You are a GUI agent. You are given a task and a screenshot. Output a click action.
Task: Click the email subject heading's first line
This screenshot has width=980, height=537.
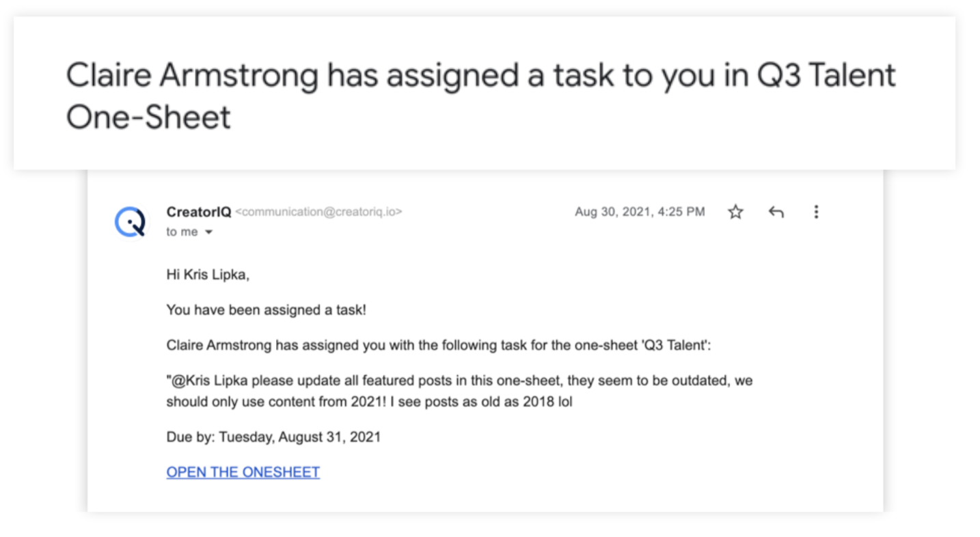[480, 75]
